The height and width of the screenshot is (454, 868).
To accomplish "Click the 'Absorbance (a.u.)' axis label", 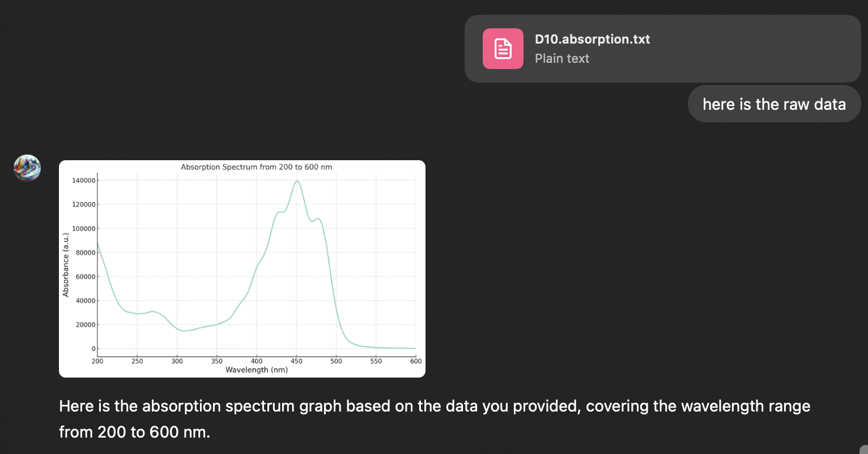I will [x=66, y=265].
